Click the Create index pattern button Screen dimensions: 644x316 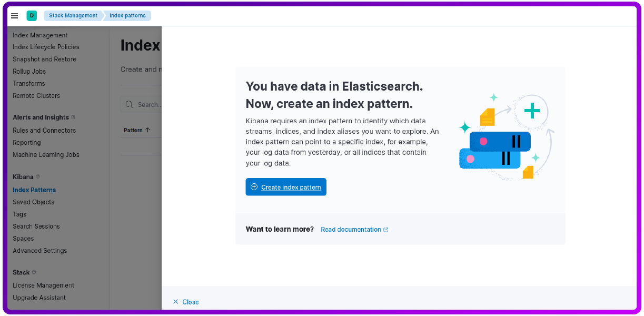coord(286,187)
